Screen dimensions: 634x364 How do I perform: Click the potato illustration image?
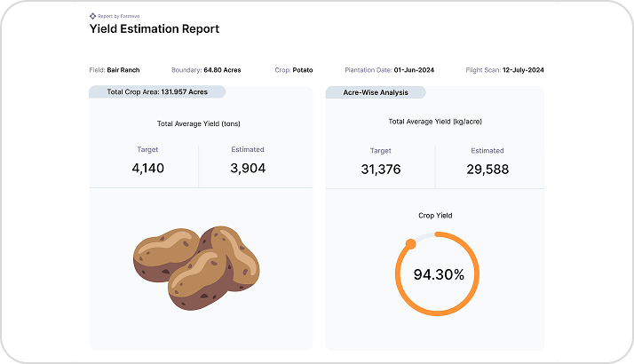pyautogui.click(x=196, y=260)
